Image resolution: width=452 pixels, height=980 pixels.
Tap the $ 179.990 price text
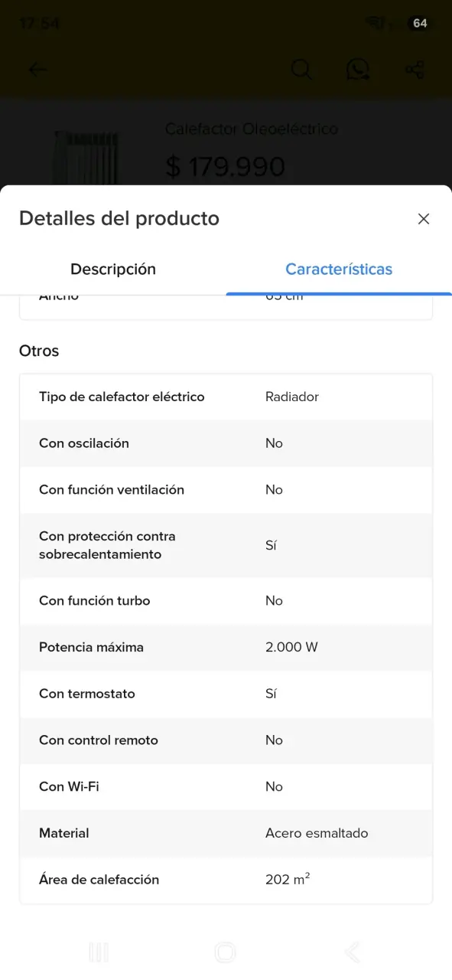pos(226,166)
